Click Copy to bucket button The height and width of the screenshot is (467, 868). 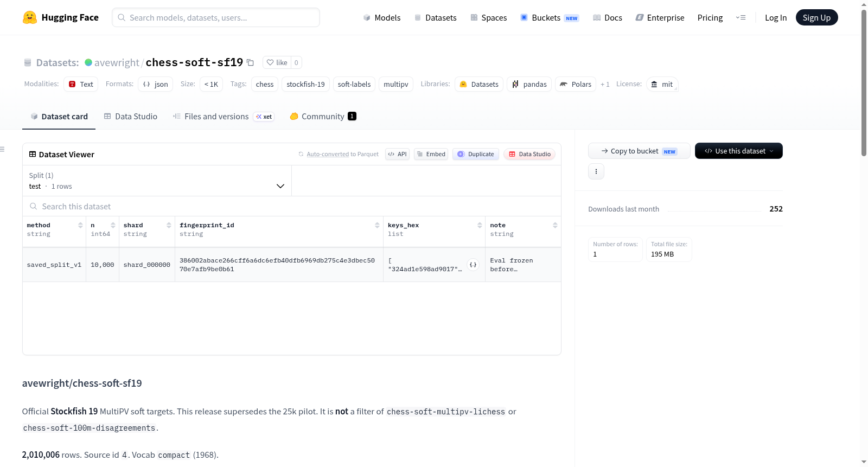coord(639,151)
